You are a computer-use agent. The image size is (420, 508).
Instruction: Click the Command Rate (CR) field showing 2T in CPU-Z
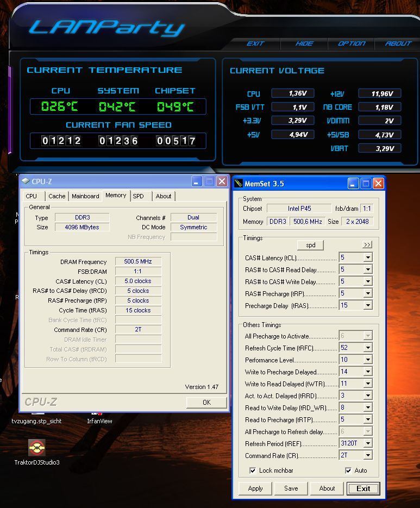[x=138, y=329]
